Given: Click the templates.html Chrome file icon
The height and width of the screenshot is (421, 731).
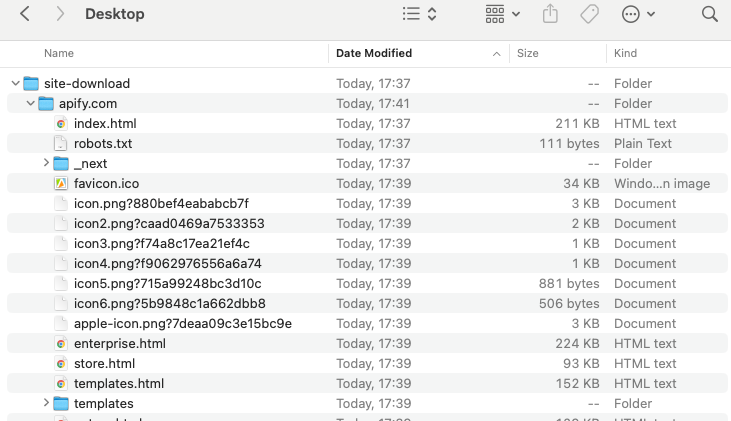Looking at the screenshot, I should (61, 384).
